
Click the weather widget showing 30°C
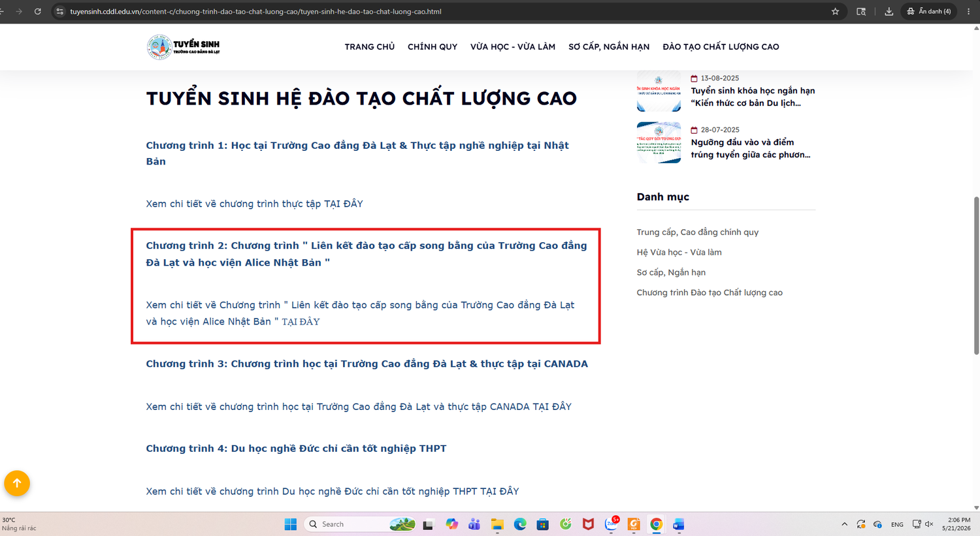19,524
